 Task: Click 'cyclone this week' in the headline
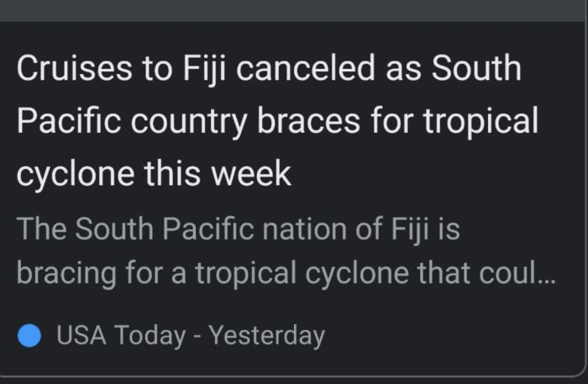154,174
